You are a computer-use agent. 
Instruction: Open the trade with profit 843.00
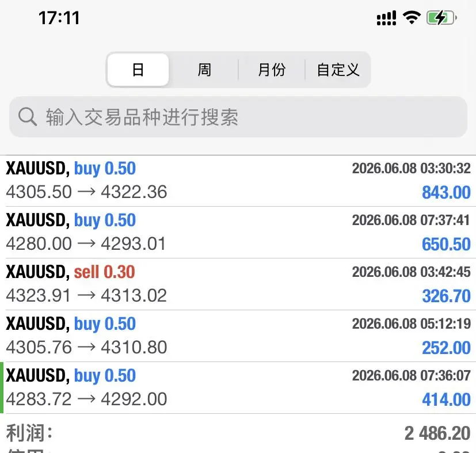(x=238, y=181)
